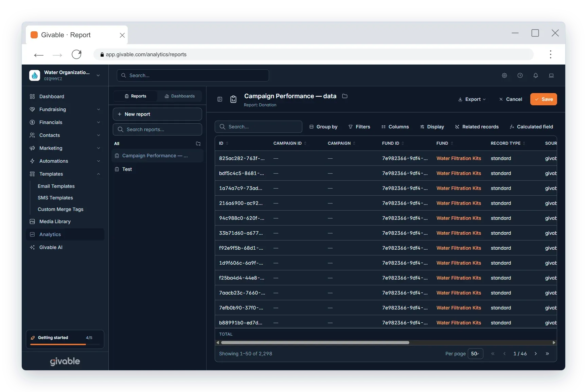Open the notifications bell icon

[536, 75]
